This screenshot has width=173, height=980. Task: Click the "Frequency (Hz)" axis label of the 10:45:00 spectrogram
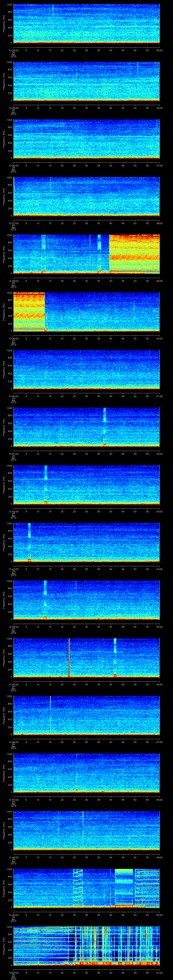4,657
